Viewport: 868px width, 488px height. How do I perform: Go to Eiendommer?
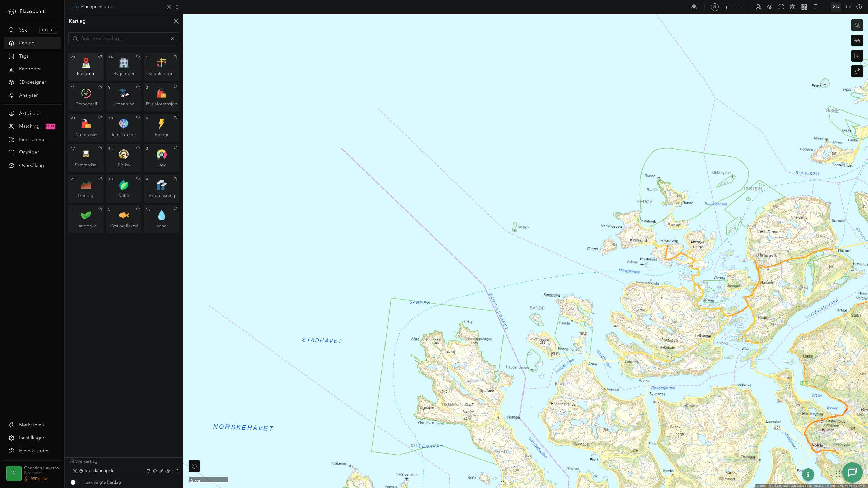tap(32, 139)
